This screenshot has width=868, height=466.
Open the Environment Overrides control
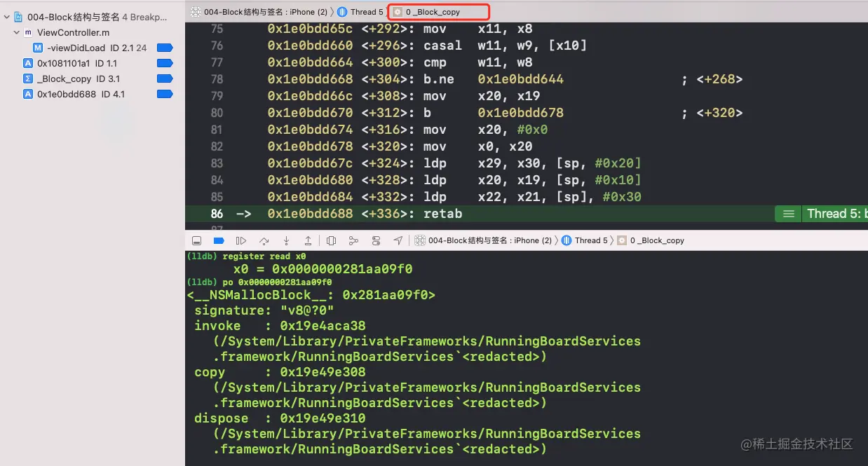[376, 240]
